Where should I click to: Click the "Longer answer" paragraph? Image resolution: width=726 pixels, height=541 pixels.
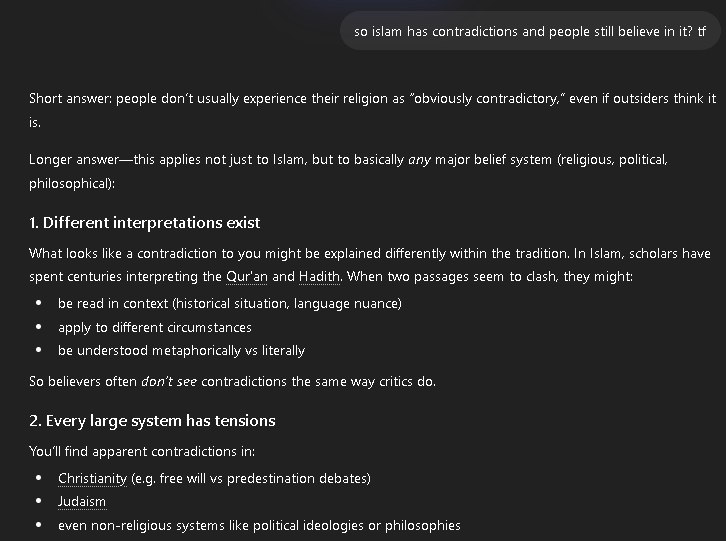348,160
